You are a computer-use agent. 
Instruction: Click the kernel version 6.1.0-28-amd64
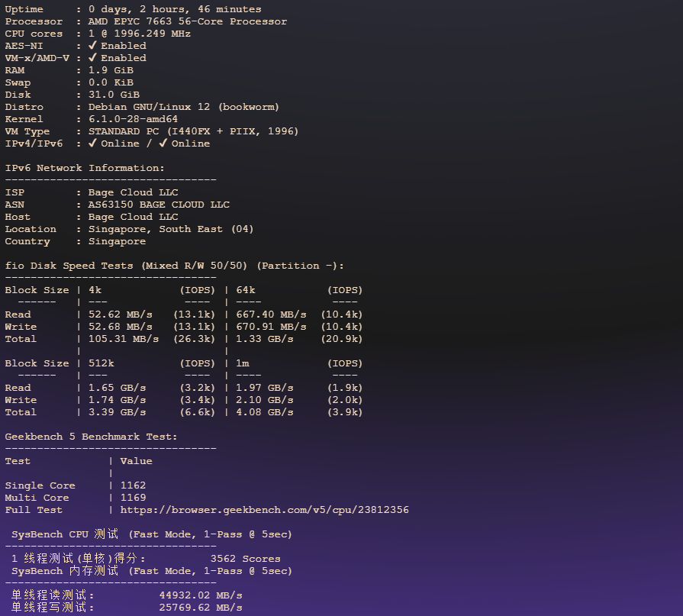click(133, 119)
